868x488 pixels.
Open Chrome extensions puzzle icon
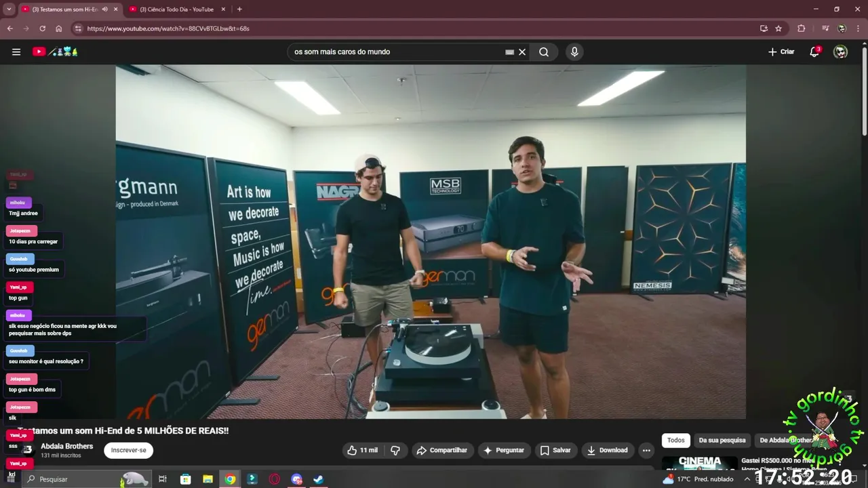point(802,28)
